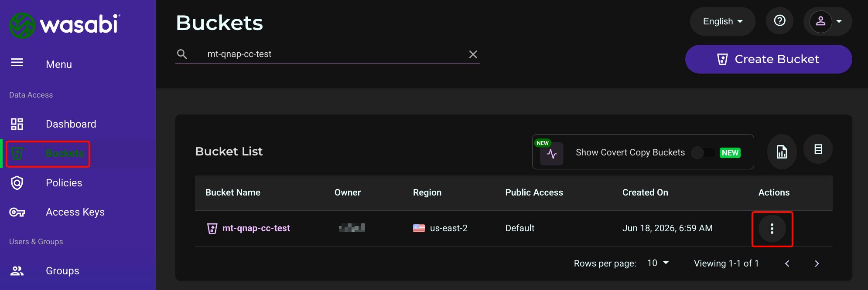Click the Actions column header
Viewport: 868px width, 290px height.
[774, 192]
